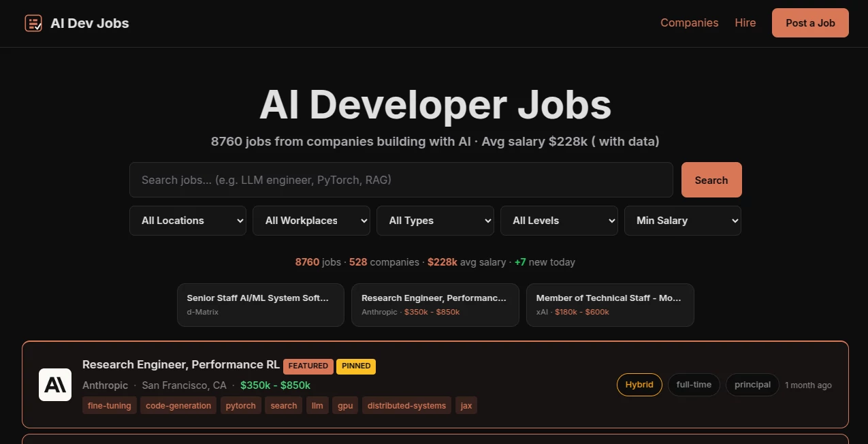This screenshot has width=868, height=444.
Task: Focus the job search input field
Action: coord(401,180)
